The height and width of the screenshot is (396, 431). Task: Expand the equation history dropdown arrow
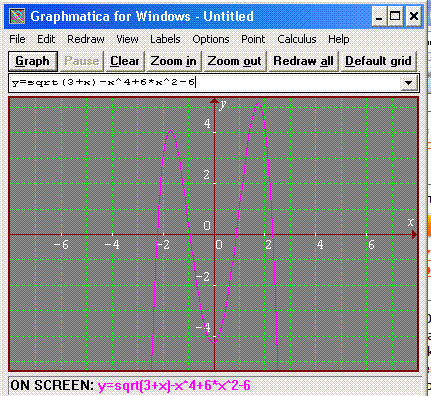tap(409, 83)
